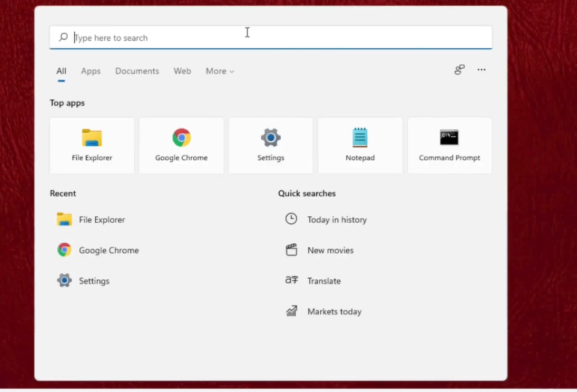Click the 'Command Prompt' label in Top apps
Screen dimensions: 577x392
pos(450,158)
